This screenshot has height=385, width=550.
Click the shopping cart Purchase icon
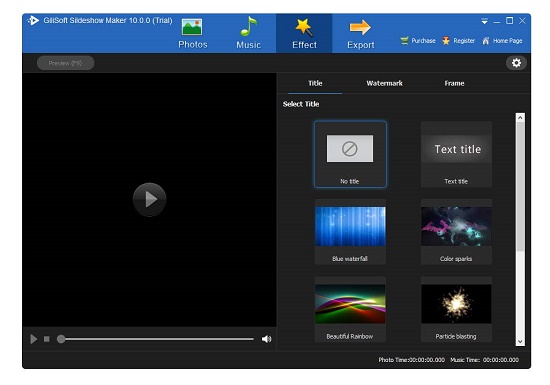pyautogui.click(x=404, y=41)
